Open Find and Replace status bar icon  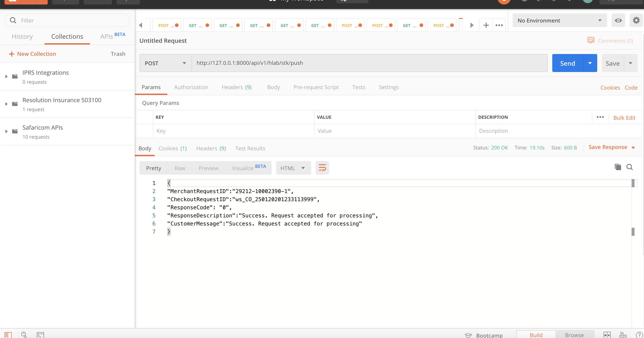(x=24, y=335)
